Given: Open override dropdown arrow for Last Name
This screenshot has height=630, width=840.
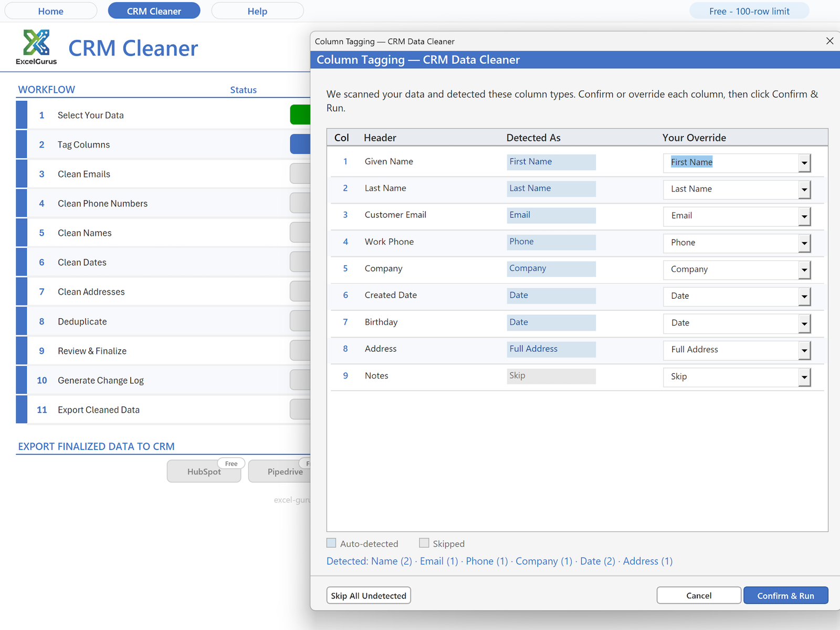Looking at the screenshot, I should pyautogui.click(x=804, y=190).
